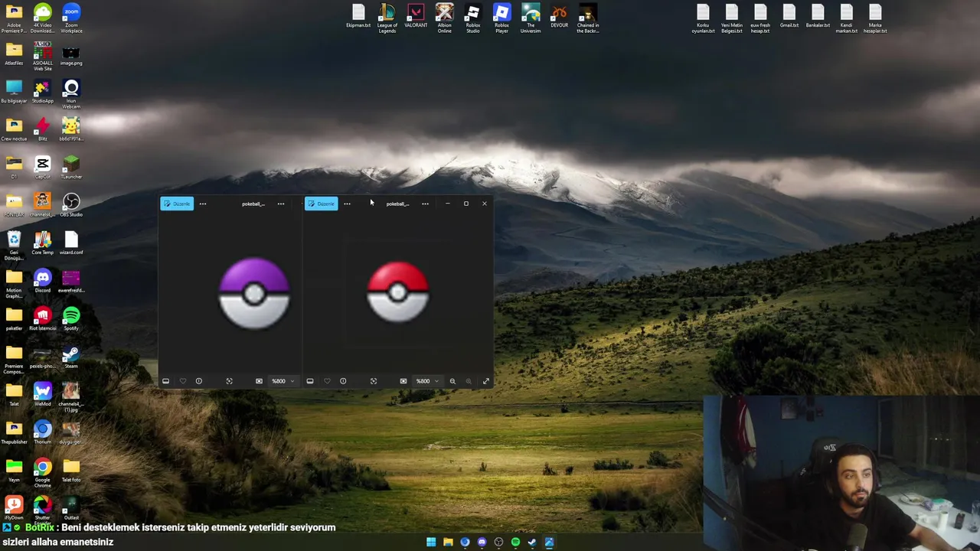
Task: Select the League of Legends desktop shortcut
Action: (387, 18)
